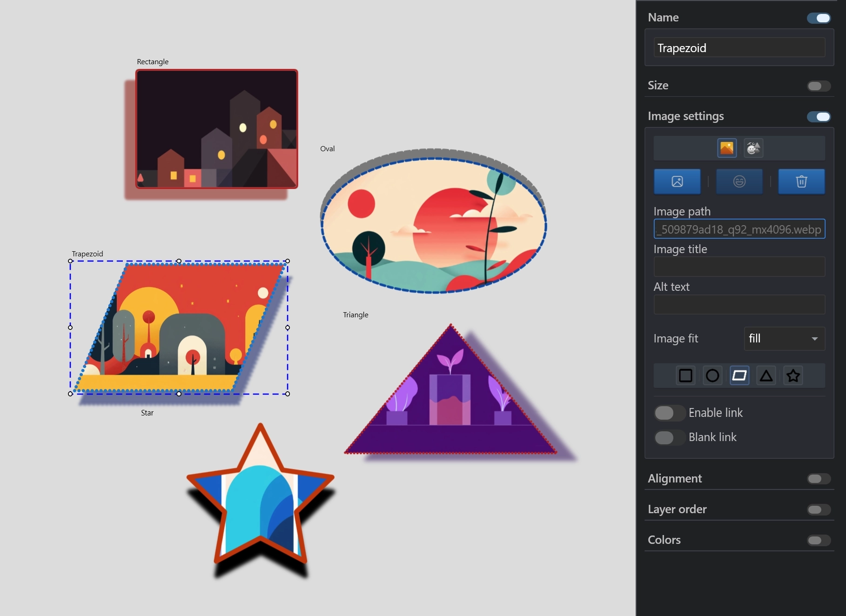The height and width of the screenshot is (616, 846).
Task: Toggle the Image settings switch
Action: 819,117
